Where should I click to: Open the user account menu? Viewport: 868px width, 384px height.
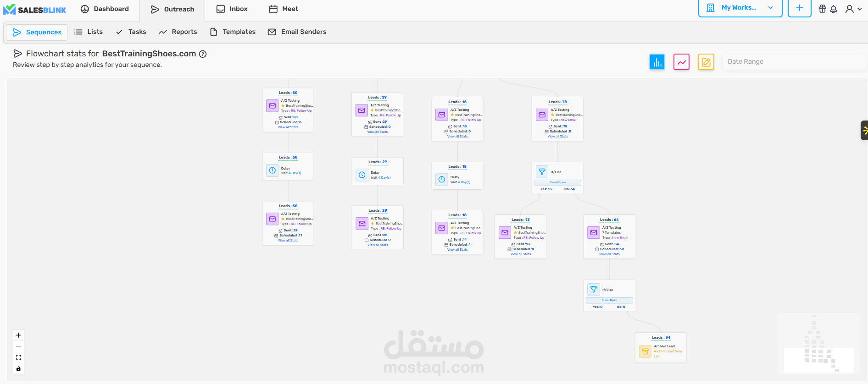click(x=853, y=9)
